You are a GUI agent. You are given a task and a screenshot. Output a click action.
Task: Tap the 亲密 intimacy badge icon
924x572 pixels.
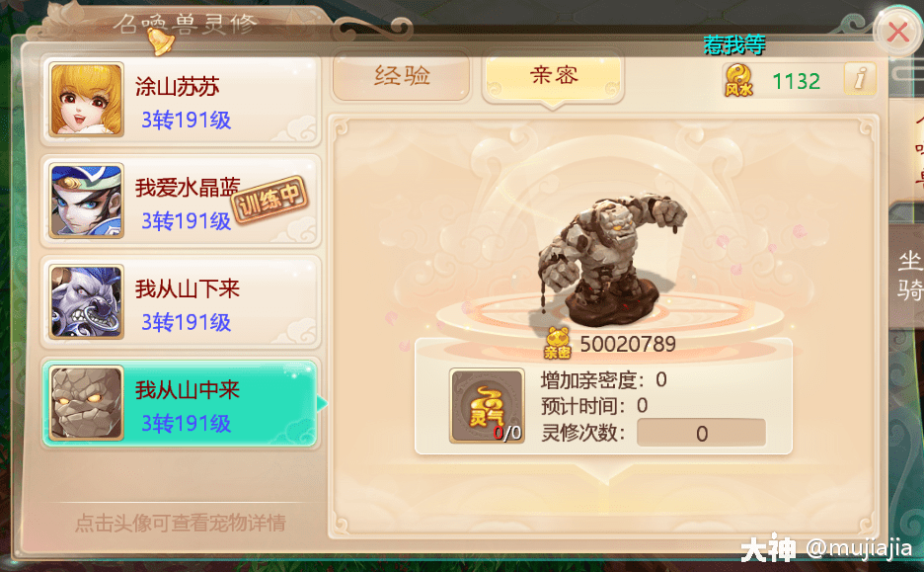pyautogui.click(x=557, y=343)
